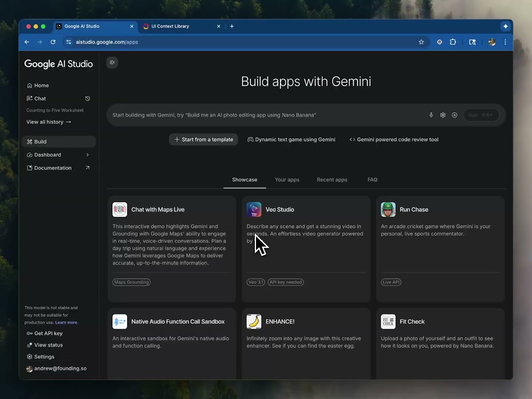Open the Chrome profile avatar

tap(492, 42)
